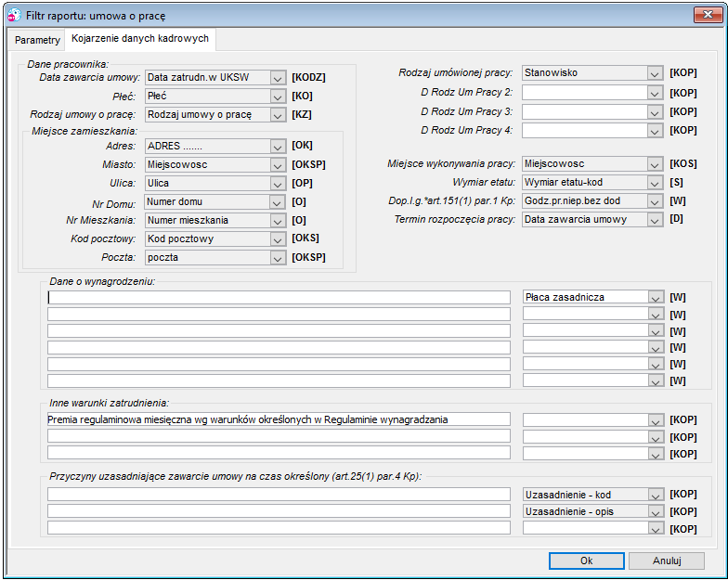Click the [KODZ] label

[308, 78]
